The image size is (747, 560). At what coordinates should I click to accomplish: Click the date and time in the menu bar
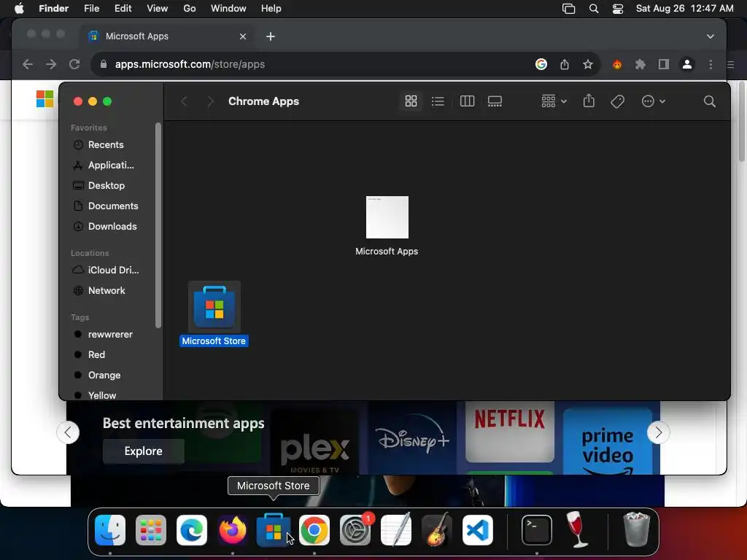pos(684,9)
